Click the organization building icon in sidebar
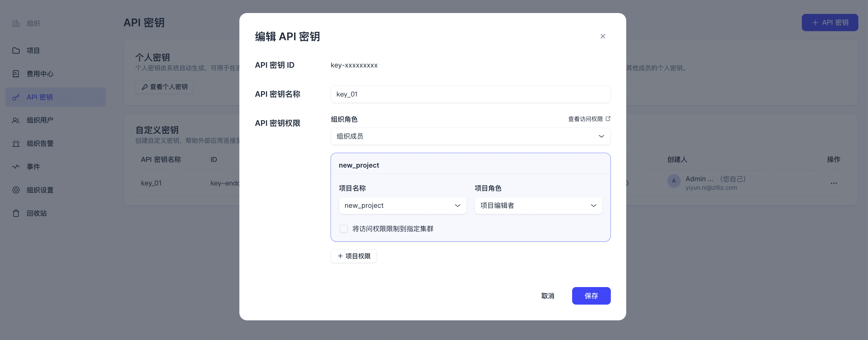This screenshot has width=868, height=340. (16, 23)
